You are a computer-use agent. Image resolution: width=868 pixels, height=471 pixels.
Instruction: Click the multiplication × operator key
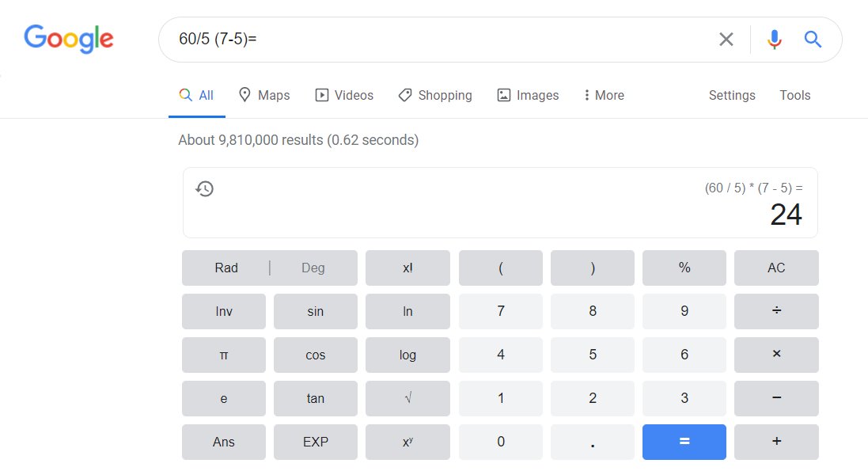click(776, 355)
